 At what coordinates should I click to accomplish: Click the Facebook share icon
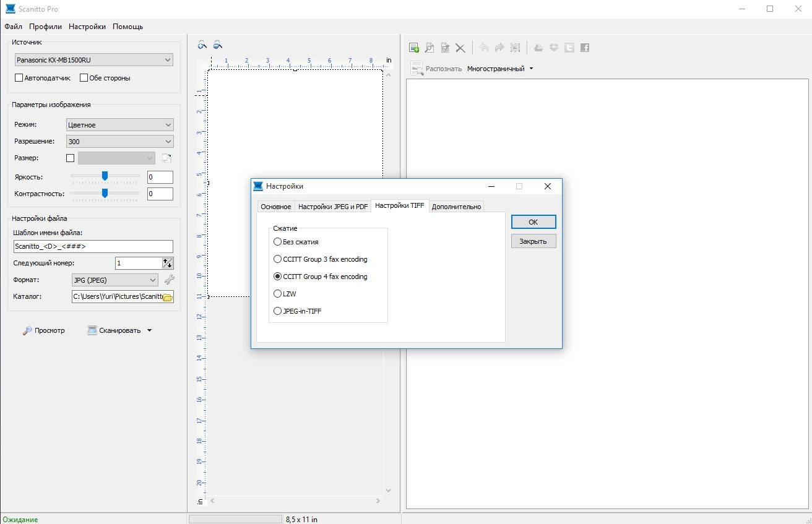(585, 48)
